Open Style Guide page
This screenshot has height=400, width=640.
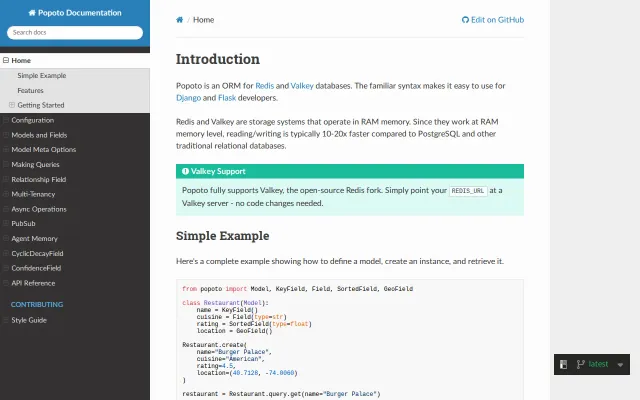tap(29, 320)
